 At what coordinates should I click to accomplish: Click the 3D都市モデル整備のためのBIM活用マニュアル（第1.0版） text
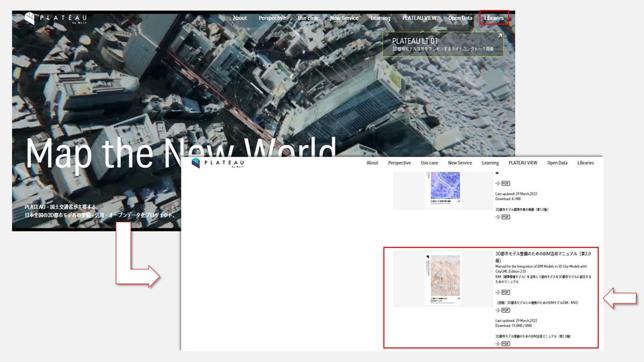click(533, 336)
